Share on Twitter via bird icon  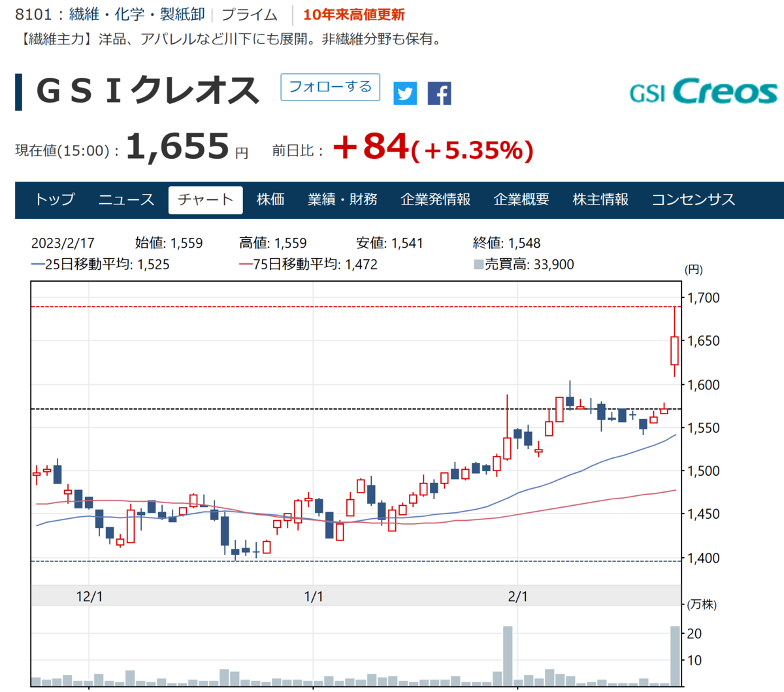(x=405, y=93)
